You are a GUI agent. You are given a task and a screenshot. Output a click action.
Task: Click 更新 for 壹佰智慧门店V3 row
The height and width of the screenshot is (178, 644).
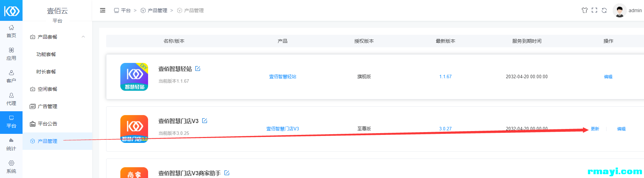[x=595, y=129]
